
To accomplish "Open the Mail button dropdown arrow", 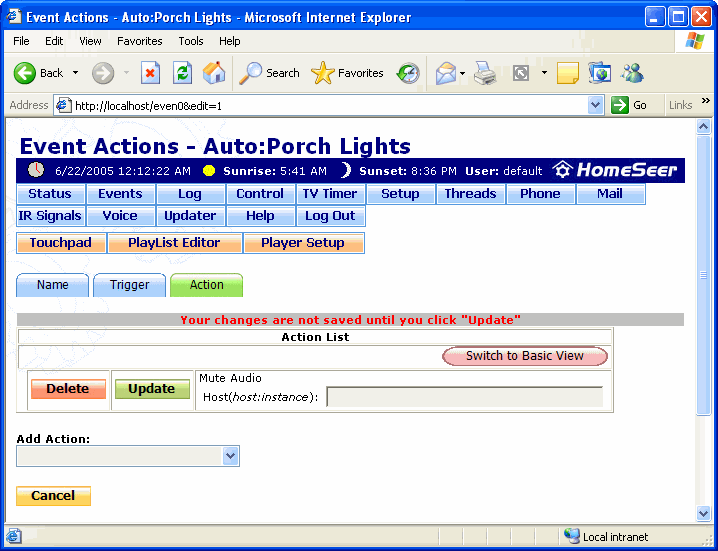I will tap(462, 73).
